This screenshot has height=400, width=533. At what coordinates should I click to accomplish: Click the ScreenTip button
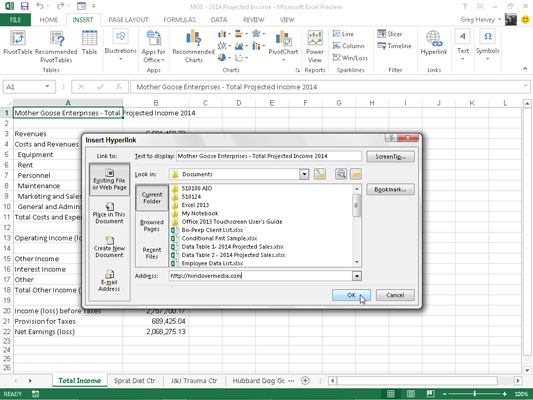[x=390, y=156]
